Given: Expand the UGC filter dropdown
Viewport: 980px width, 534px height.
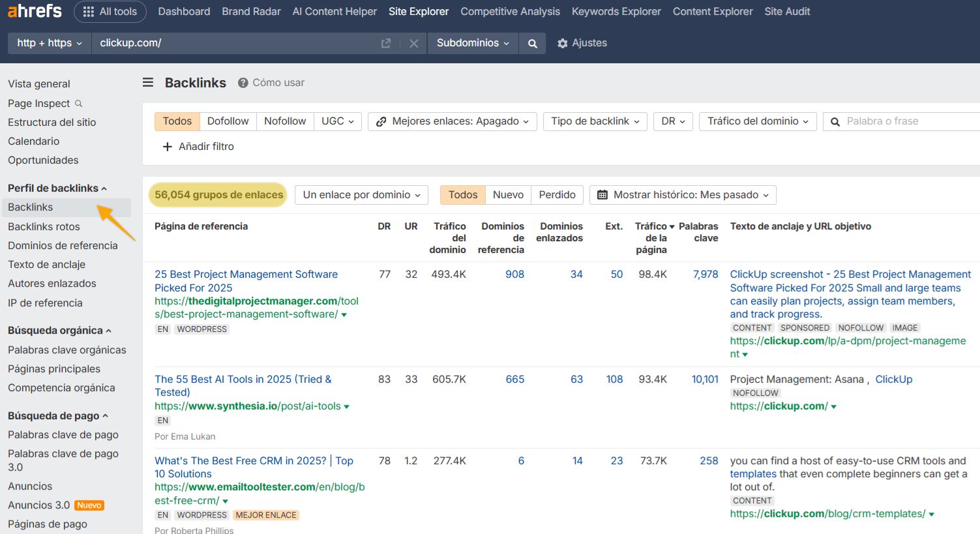Looking at the screenshot, I should coord(337,121).
